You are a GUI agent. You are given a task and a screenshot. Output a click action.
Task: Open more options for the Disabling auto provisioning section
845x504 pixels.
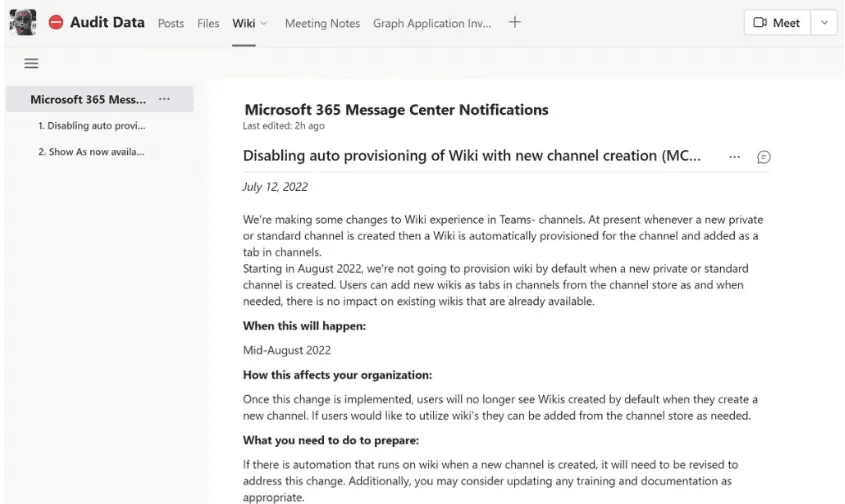coord(735,157)
